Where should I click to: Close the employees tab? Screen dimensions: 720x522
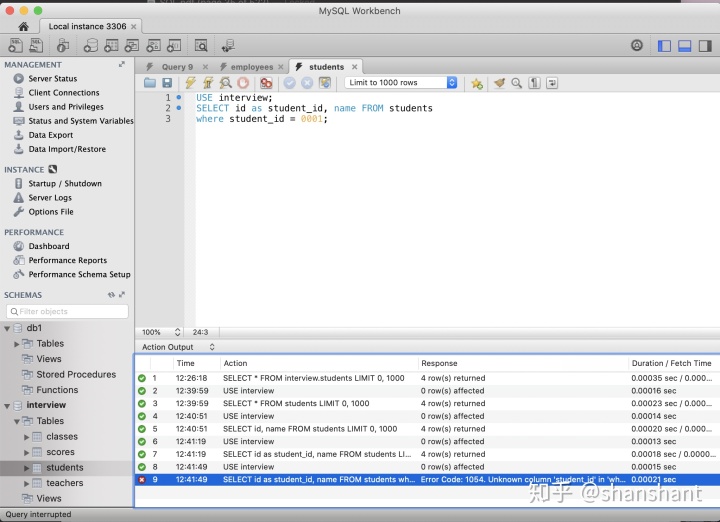pyautogui.click(x=281, y=67)
